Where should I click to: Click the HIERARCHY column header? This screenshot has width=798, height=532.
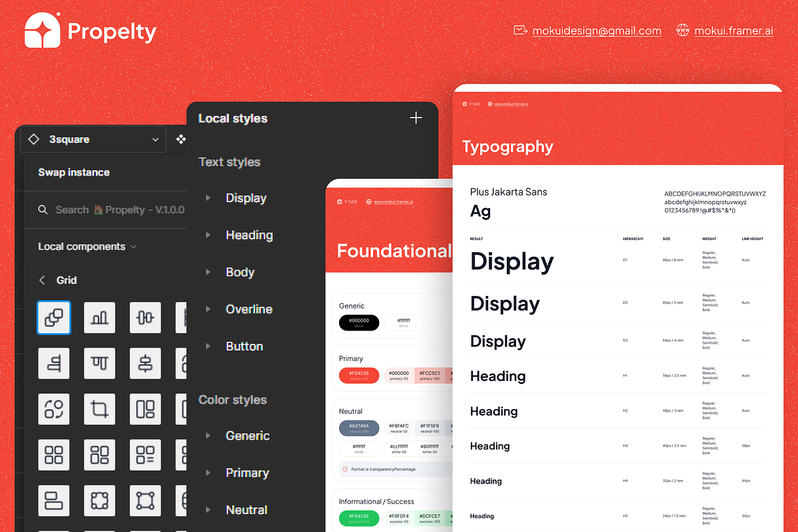point(633,239)
